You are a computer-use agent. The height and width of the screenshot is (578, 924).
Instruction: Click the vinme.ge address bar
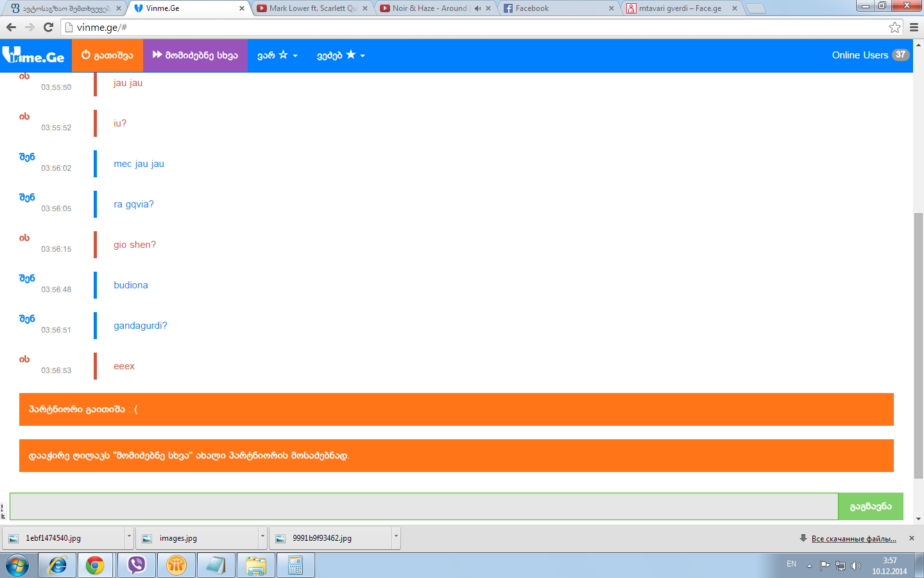481,27
